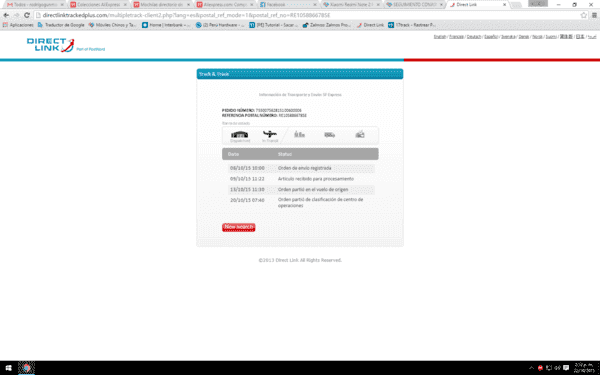
Task: Open a new tab with the new-tab button
Action: coord(516,5)
